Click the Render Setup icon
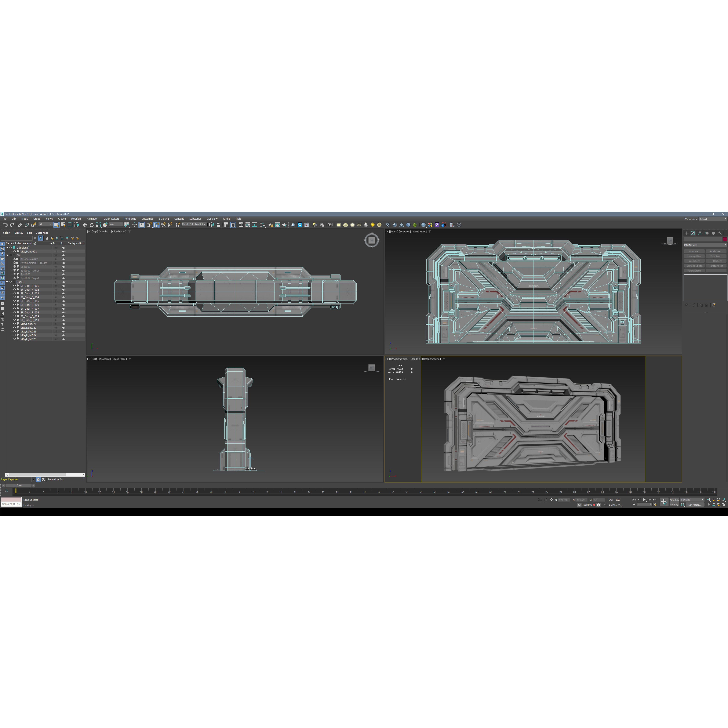Screen dimensions: 728x728 point(271,225)
